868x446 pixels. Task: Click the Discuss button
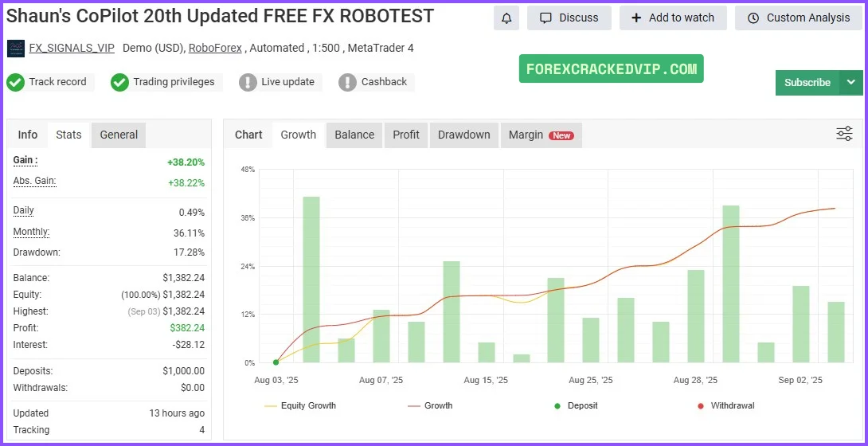[x=569, y=18]
